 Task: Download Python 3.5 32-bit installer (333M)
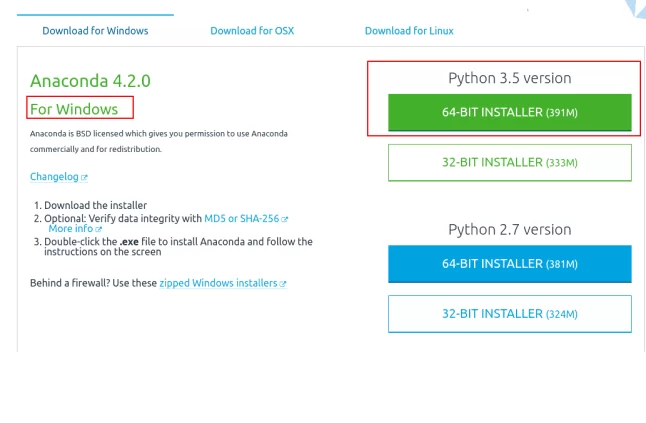pyautogui.click(x=510, y=163)
